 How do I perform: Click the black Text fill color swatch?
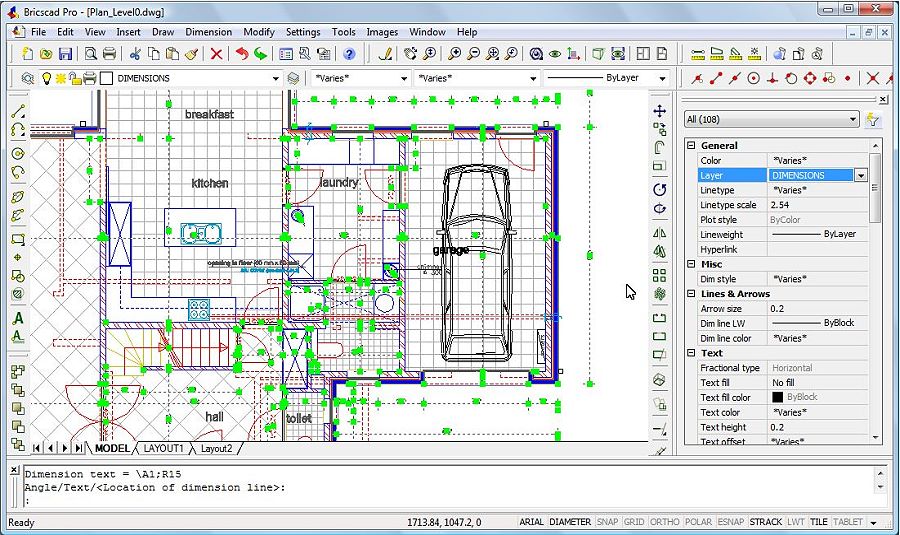pyautogui.click(x=777, y=397)
